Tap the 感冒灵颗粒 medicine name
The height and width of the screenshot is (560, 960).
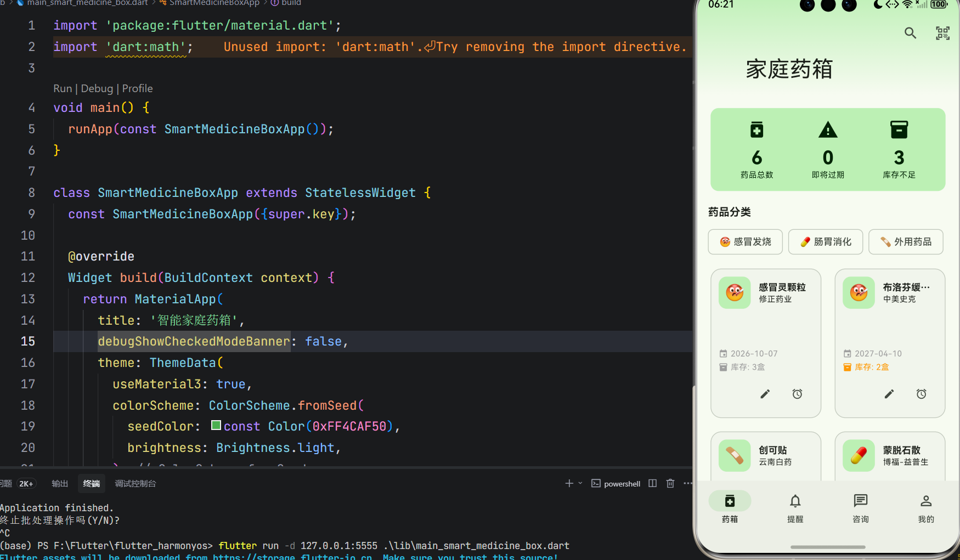click(x=782, y=287)
